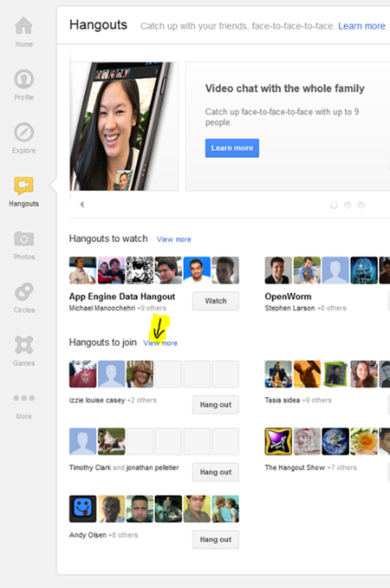
Task: Expand the More three-dots menu
Action: pyautogui.click(x=23, y=398)
